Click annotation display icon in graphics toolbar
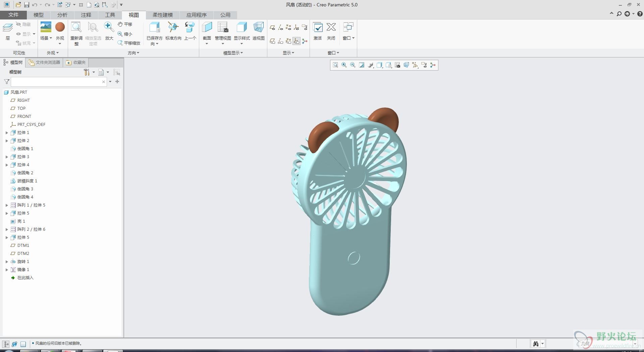This screenshot has height=352, width=644. coord(424,65)
